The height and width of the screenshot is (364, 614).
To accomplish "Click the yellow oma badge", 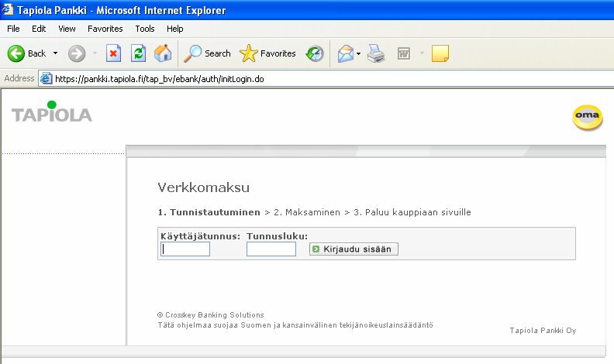I will (x=588, y=117).
